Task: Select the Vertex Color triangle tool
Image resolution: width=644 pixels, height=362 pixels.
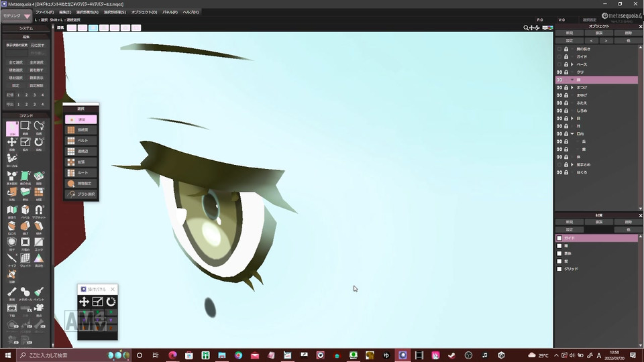Action: click(x=39, y=259)
